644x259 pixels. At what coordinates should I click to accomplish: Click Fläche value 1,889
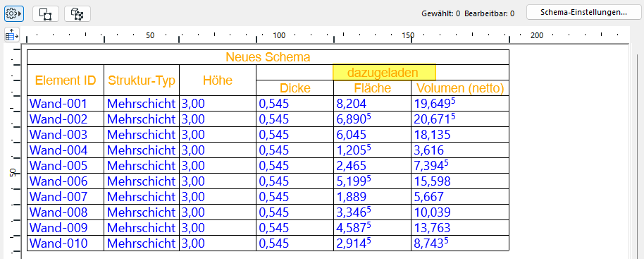click(373, 197)
